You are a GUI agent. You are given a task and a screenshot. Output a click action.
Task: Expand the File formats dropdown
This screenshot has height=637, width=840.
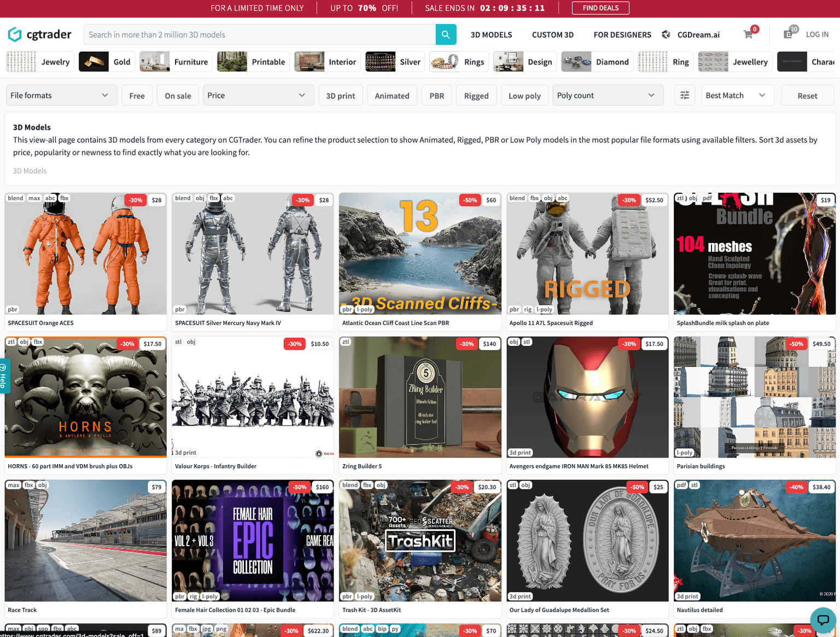pos(60,95)
